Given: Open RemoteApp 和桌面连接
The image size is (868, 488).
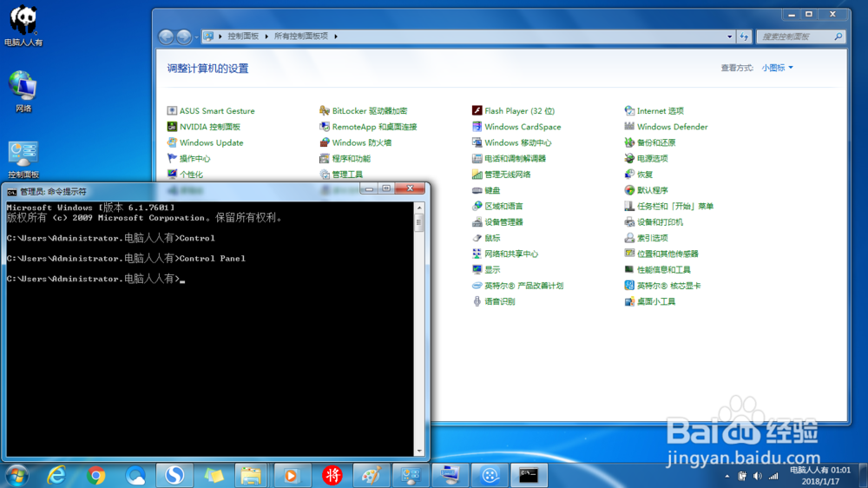Looking at the screenshot, I should tap(368, 127).
